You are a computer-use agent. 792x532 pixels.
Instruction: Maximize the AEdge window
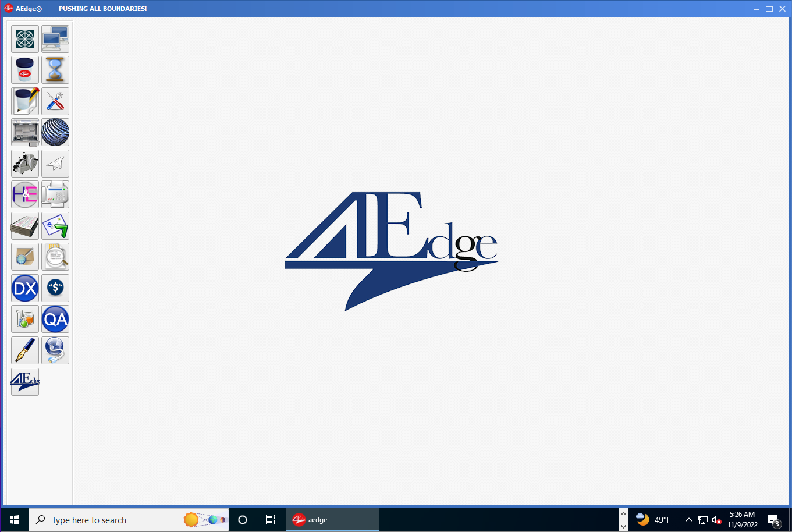[x=769, y=9]
